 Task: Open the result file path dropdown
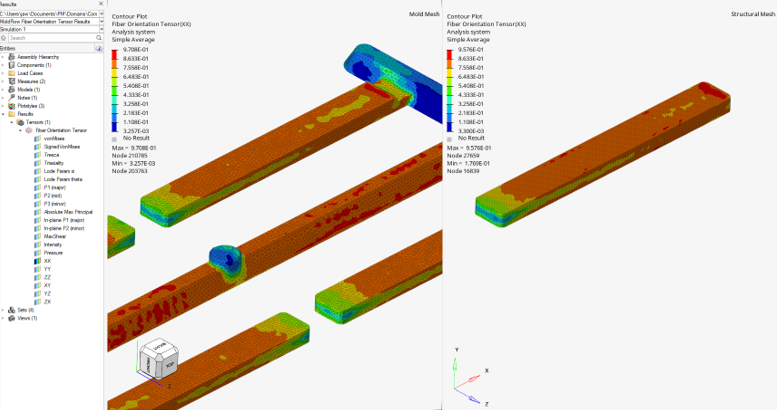(x=101, y=14)
